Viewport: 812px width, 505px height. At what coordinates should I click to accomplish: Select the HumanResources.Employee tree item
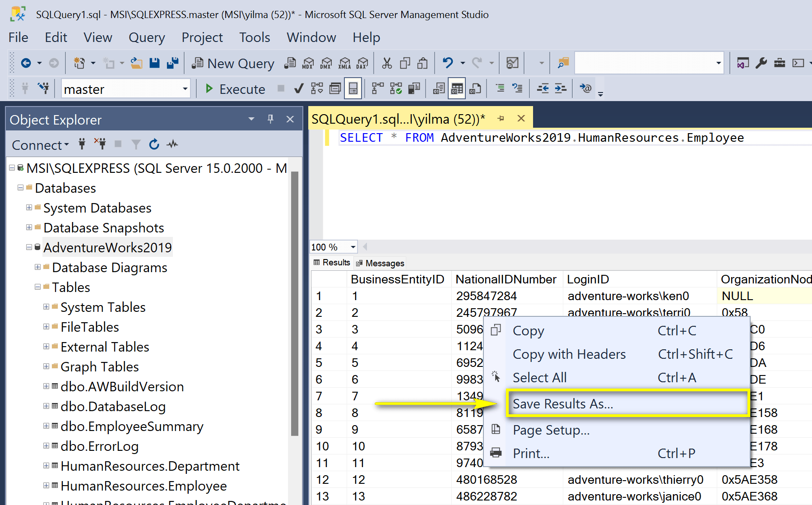(144, 486)
